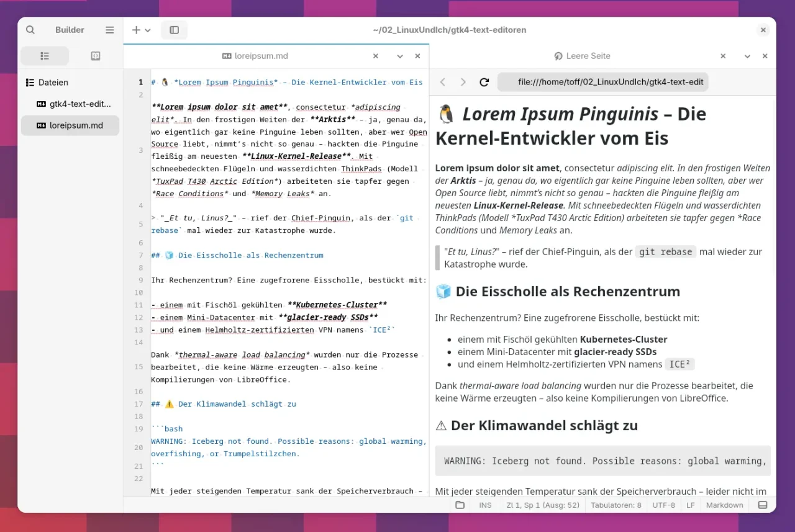Click the folder icon in status bar
This screenshot has width=795, height=532.
pyautogui.click(x=460, y=505)
